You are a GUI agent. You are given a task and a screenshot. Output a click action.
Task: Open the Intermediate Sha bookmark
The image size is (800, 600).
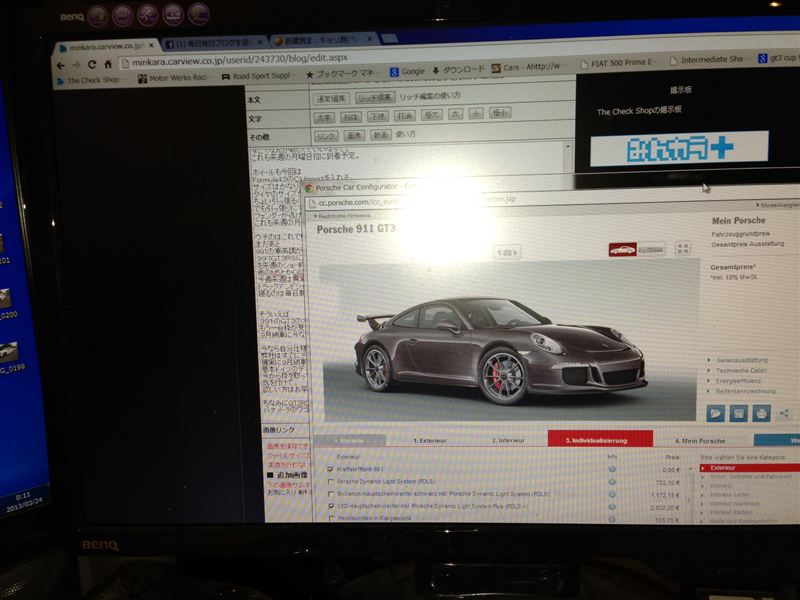click(x=707, y=60)
